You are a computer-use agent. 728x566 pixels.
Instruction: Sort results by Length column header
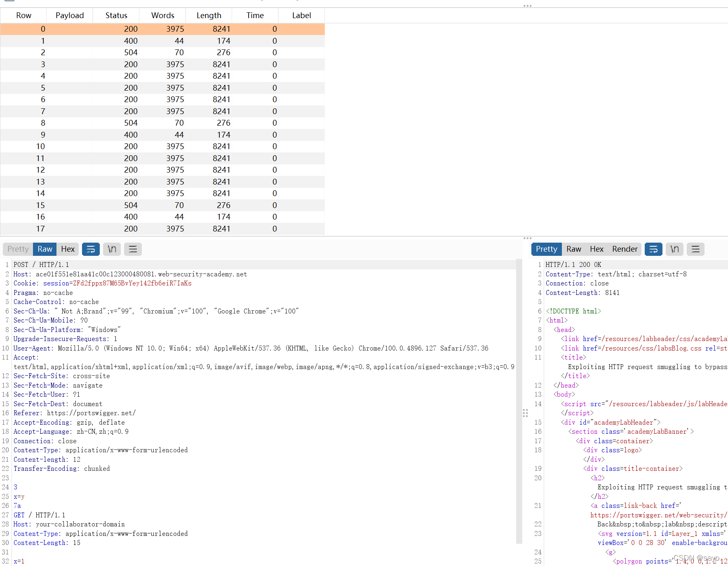point(209,15)
